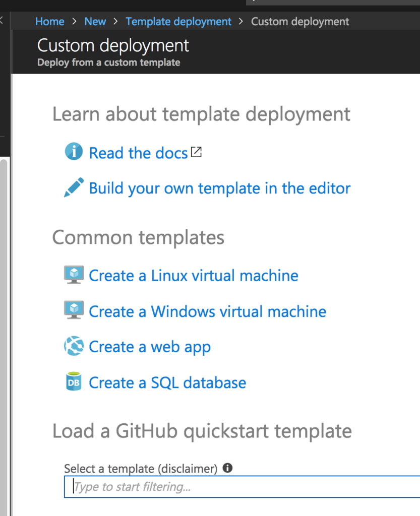The width and height of the screenshot is (420, 516).
Task: Choose Create a Windows virtual machine
Action: tap(207, 311)
